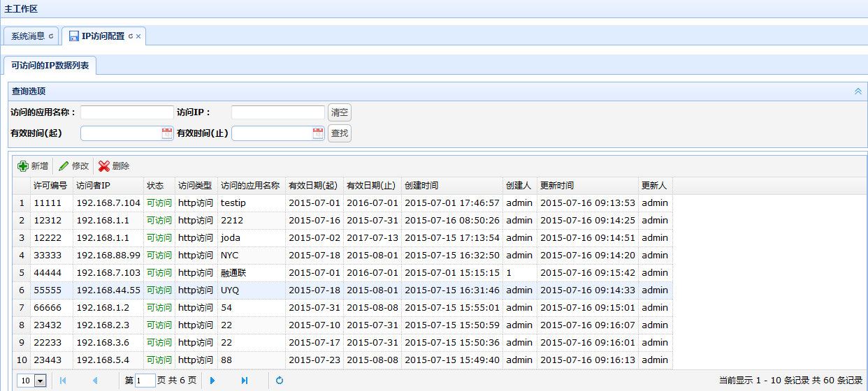Click the red X 删除 icon
Image resolution: width=868 pixels, height=391 pixels.
pos(104,166)
